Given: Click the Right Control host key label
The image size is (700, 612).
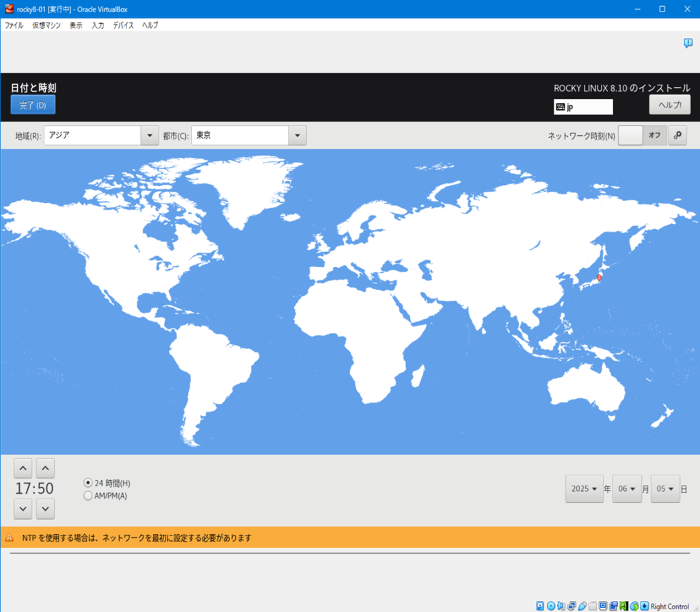Looking at the screenshot, I should (x=670, y=607).
